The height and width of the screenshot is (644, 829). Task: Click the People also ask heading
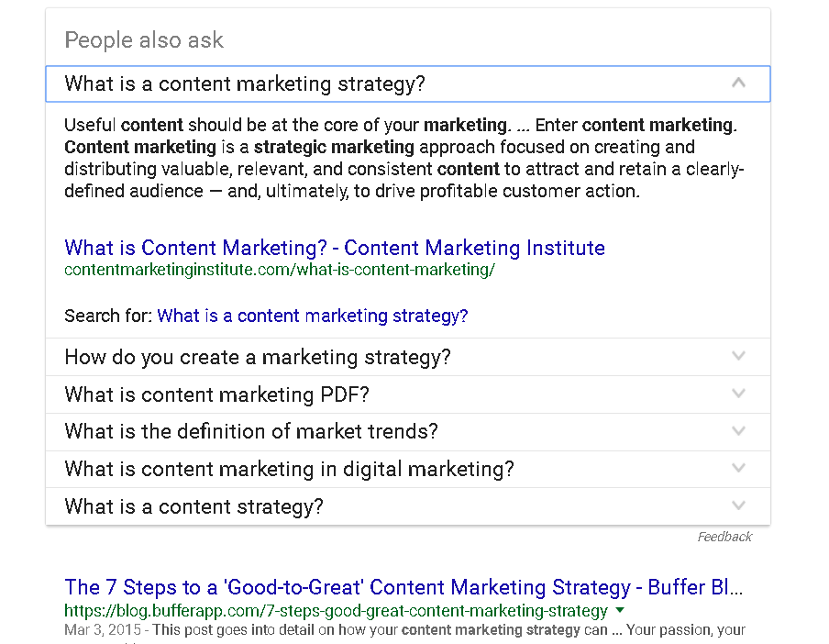pyautogui.click(x=144, y=40)
